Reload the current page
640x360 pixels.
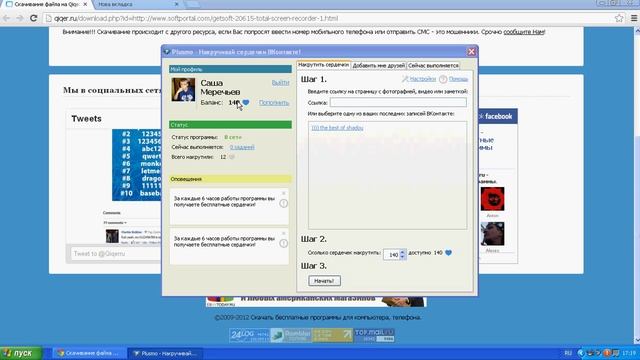(x=33, y=18)
